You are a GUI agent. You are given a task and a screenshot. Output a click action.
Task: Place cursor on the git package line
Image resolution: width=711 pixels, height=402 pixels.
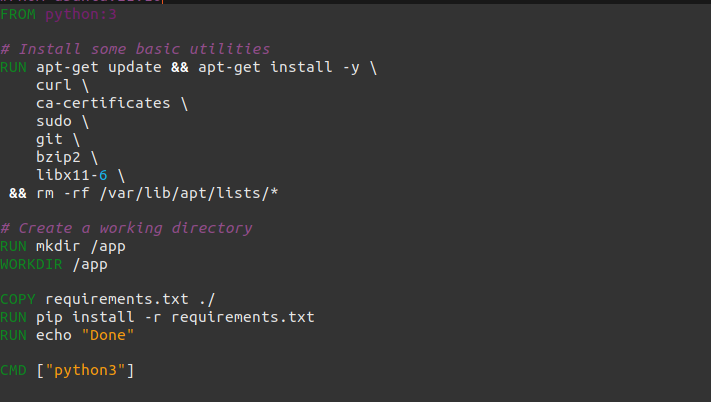pos(57,139)
